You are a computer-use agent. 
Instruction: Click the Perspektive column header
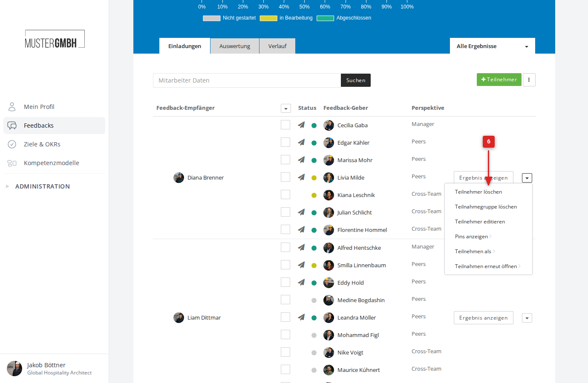pyautogui.click(x=428, y=108)
